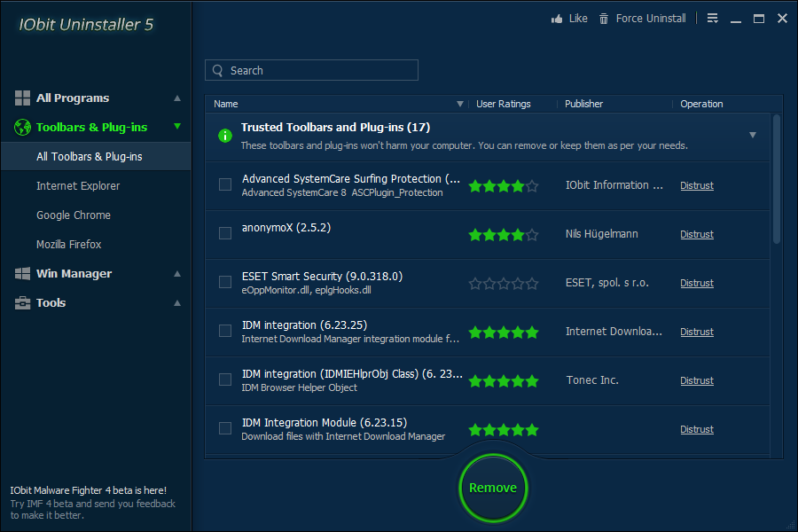This screenshot has width=798, height=532.
Task: Open the Win Manager section label
Action: point(74,273)
